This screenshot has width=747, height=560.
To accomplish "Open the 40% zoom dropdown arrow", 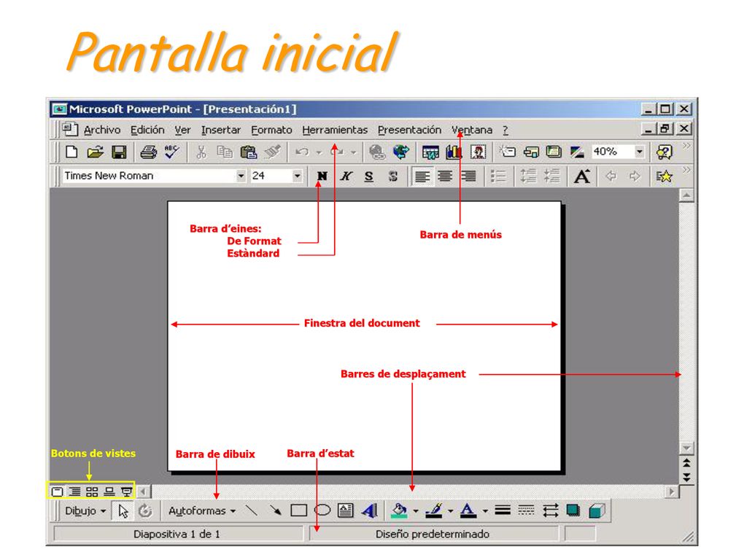I will [x=639, y=152].
